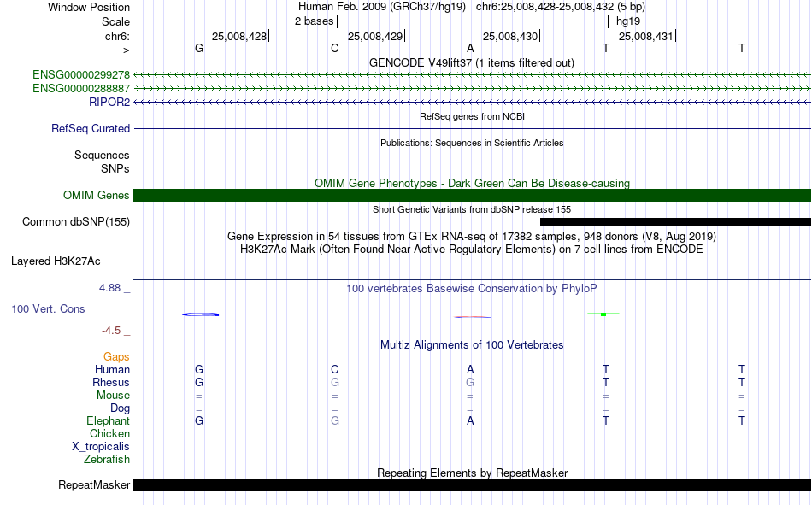
Task: Click the SNPs track label
Action: (115, 169)
